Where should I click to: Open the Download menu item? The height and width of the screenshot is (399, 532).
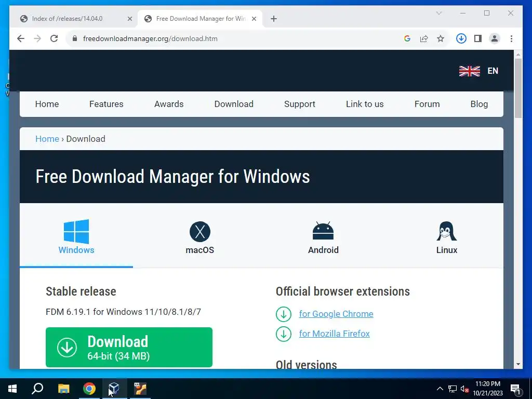[x=234, y=104]
